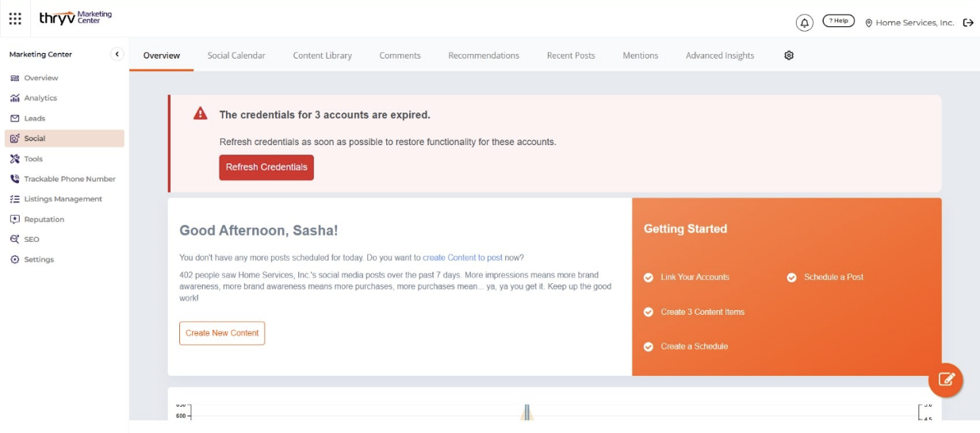Viewport: 980px width, 433px height.
Task: Select Social in the sidebar
Action: 64,138
